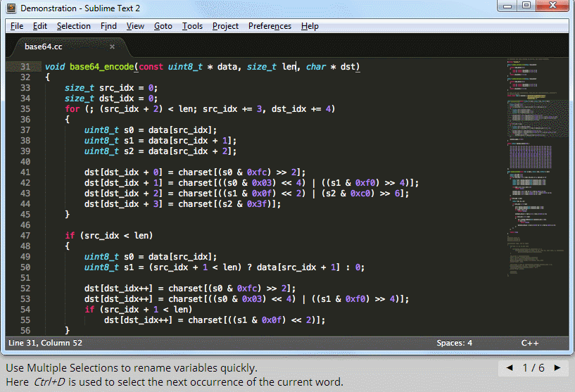
Task: Open the Spaces: 4 indentation selector
Action: point(455,343)
